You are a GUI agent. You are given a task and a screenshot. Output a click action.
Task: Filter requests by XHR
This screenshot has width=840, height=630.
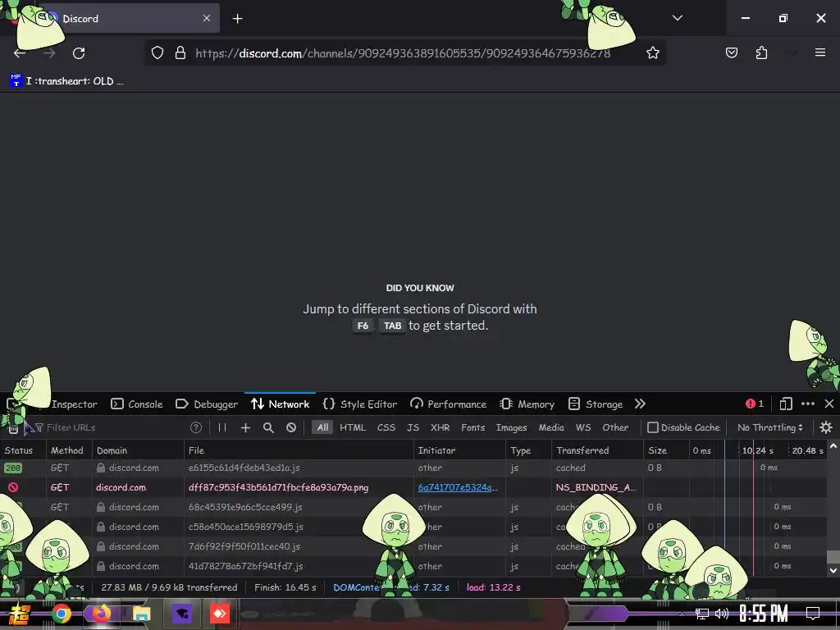[x=441, y=427]
